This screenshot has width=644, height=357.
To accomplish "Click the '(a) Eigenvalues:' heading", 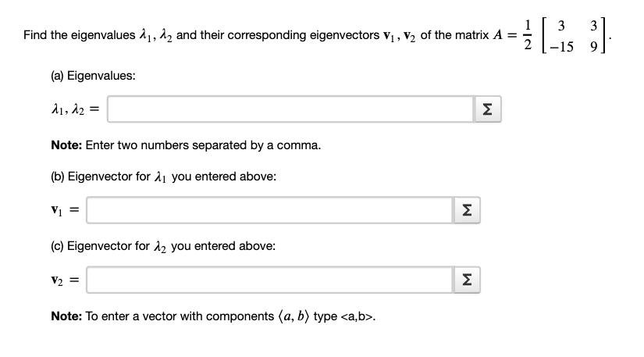I will [93, 76].
